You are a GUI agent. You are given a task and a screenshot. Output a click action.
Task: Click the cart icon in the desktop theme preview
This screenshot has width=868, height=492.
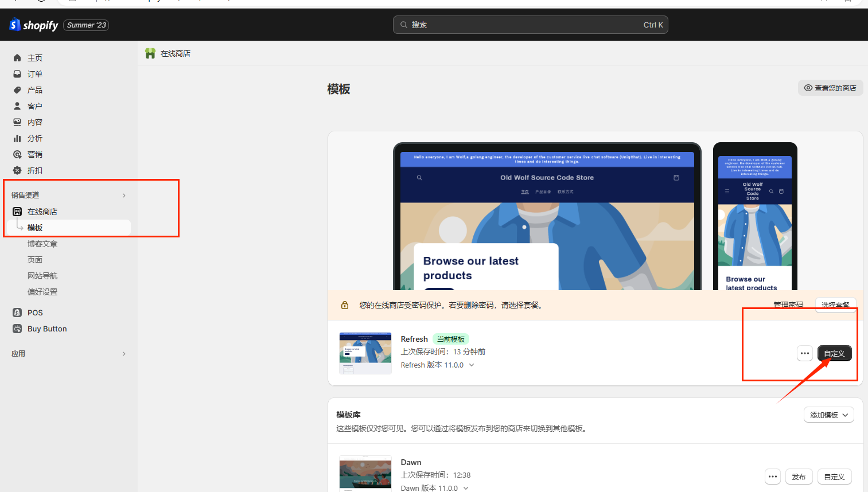[x=676, y=178]
